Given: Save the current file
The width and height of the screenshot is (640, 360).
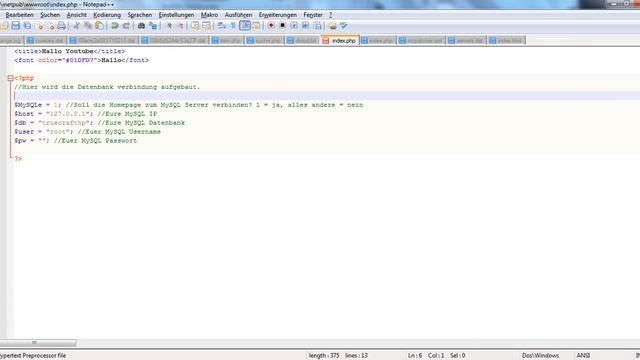Looking at the screenshot, I should [16, 26].
